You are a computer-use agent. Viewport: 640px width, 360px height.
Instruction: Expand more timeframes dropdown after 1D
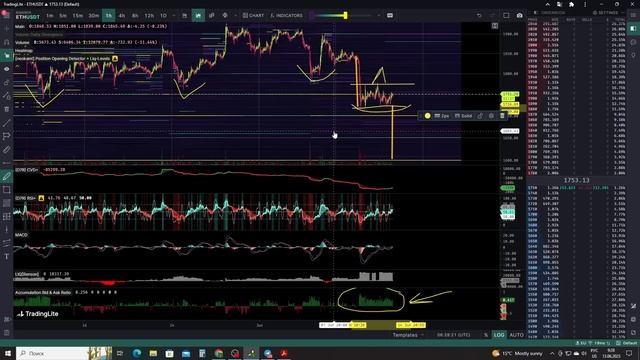[173, 16]
